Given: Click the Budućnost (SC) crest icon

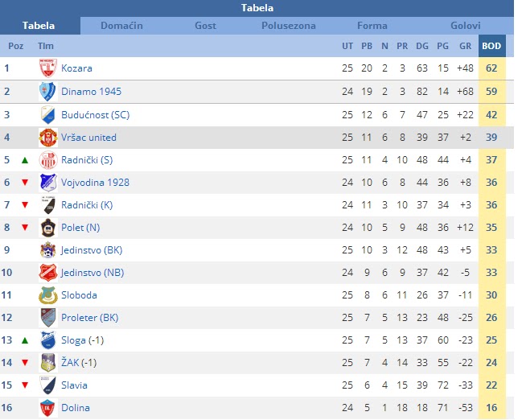Looking at the screenshot, I should pyautogui.click(x=48, y=115).
